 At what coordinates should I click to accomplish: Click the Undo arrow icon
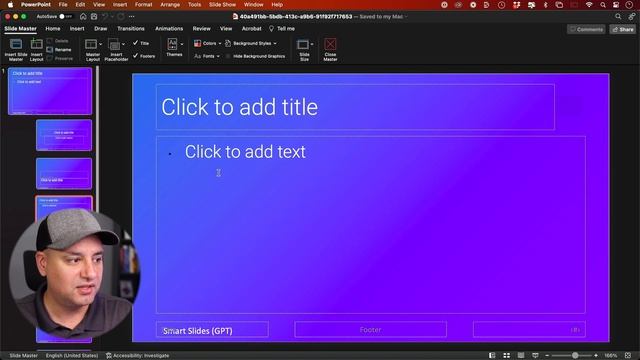click(105, 16)
